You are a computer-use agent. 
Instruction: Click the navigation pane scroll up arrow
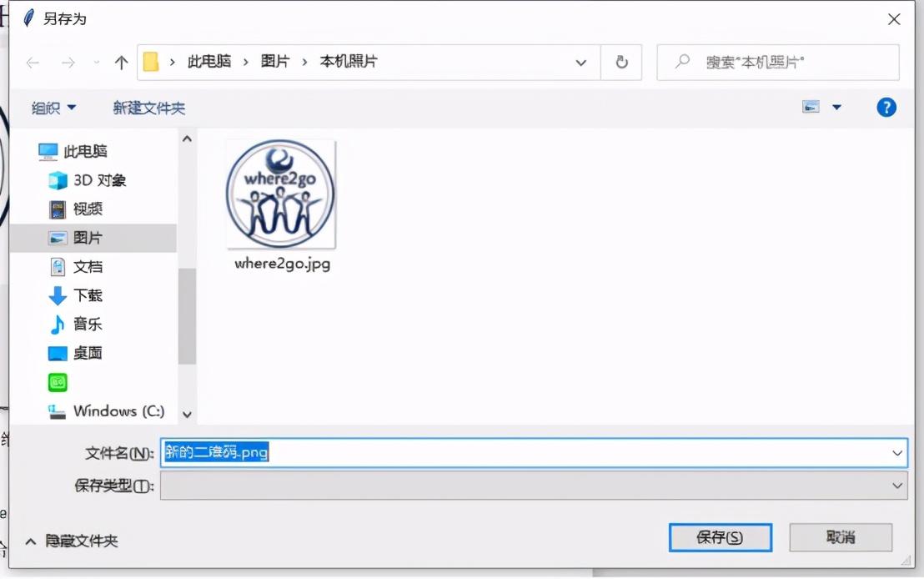(187, 139)
